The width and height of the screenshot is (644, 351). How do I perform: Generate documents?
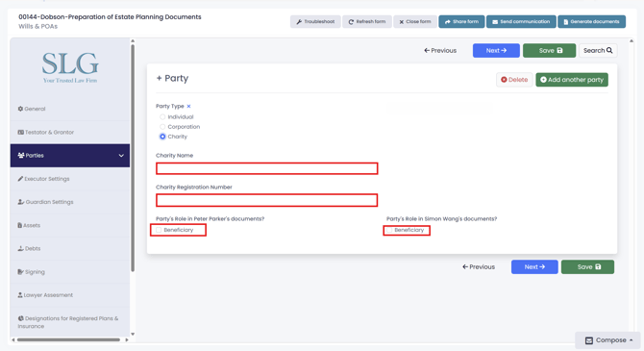591,22
